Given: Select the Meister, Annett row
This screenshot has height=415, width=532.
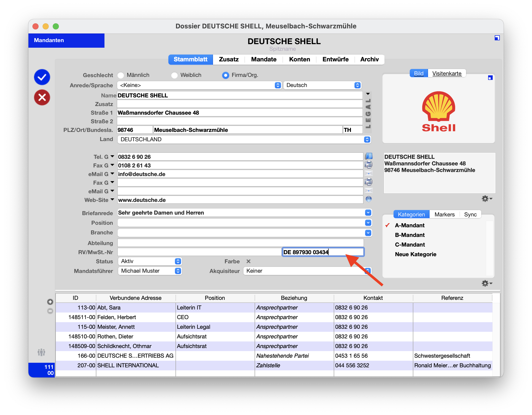Looking at the screenshot, I should click(274, 327).
